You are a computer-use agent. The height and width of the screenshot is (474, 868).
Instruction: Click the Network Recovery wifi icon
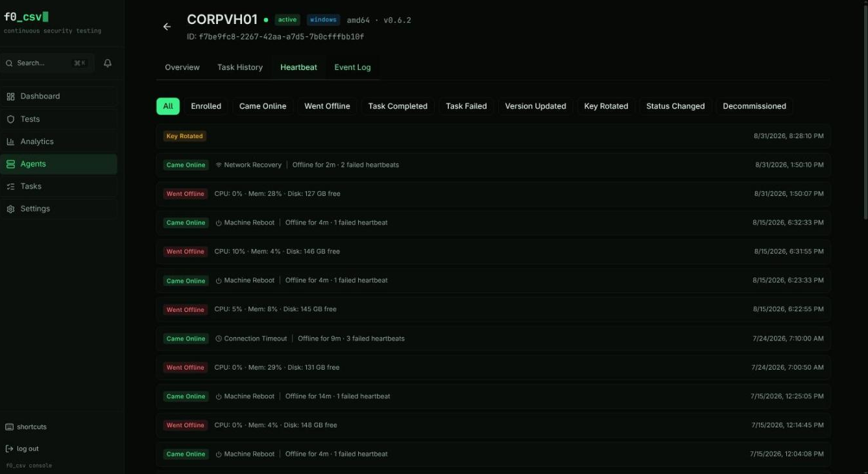[219, 165]
